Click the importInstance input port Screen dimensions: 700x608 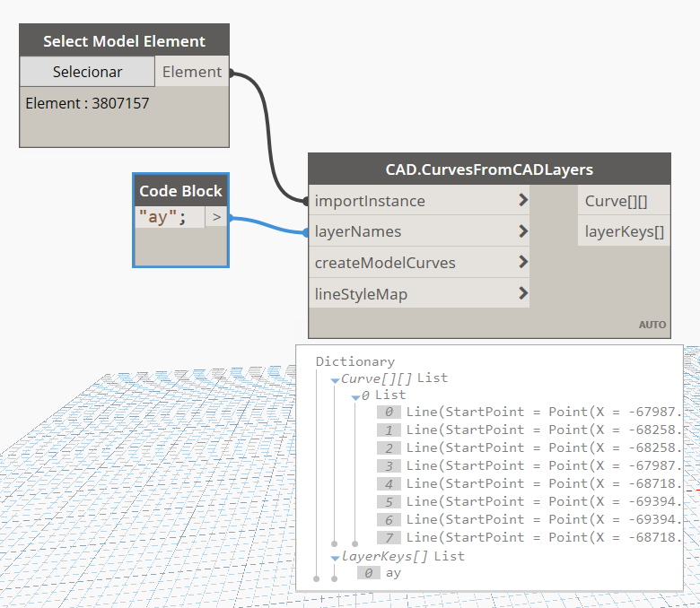419,201
